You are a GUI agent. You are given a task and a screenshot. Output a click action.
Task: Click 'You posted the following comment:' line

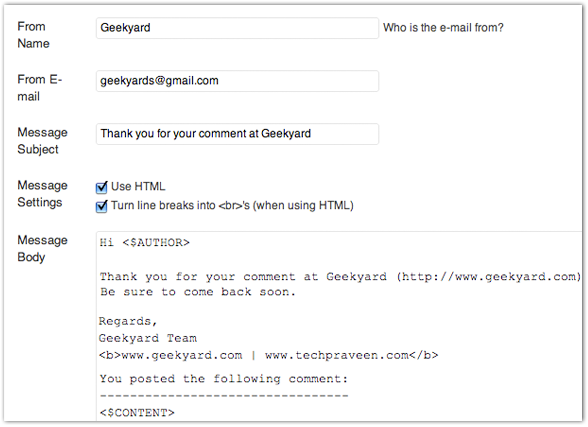coord(224,379)
